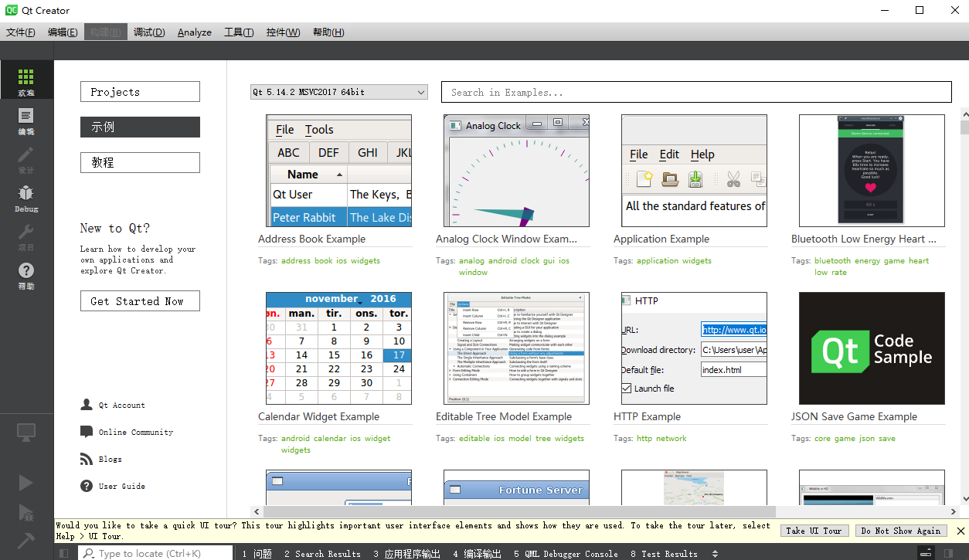
Task: Open the 调试(D) menu
Action: coord(149,32)
